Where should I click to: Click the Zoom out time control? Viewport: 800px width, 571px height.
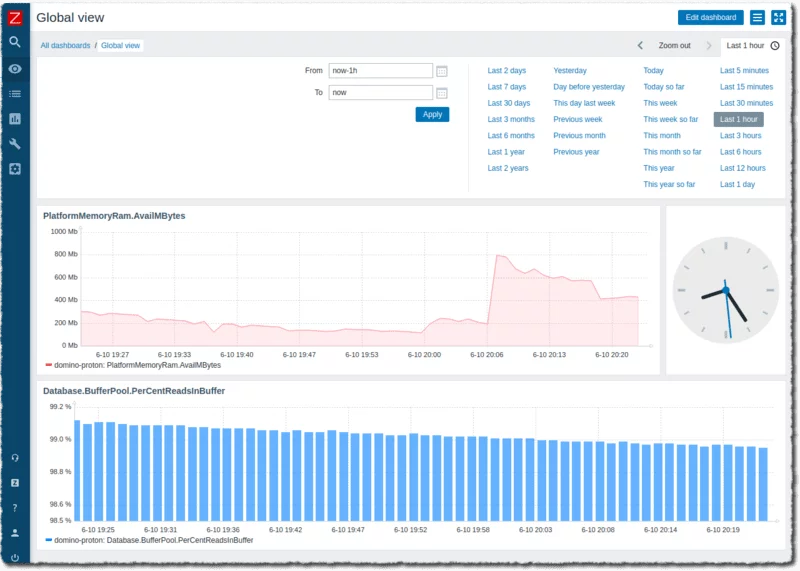click(x=674, y=46)
